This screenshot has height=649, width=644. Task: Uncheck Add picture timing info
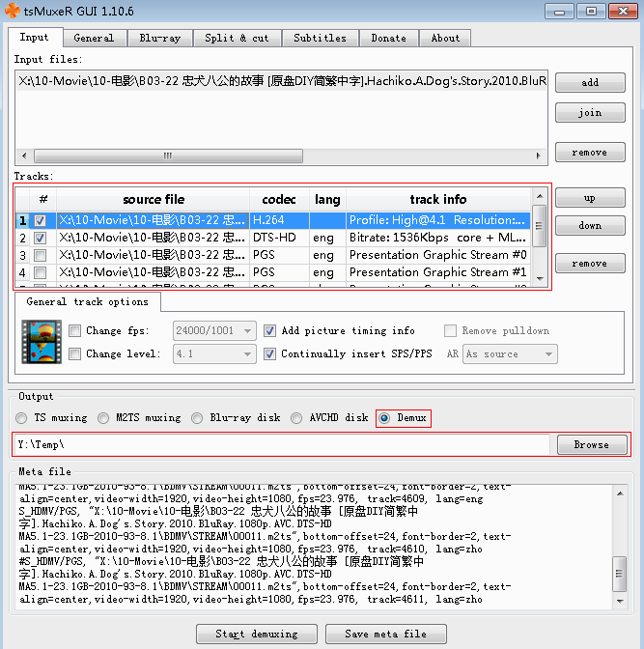[269, 330]
